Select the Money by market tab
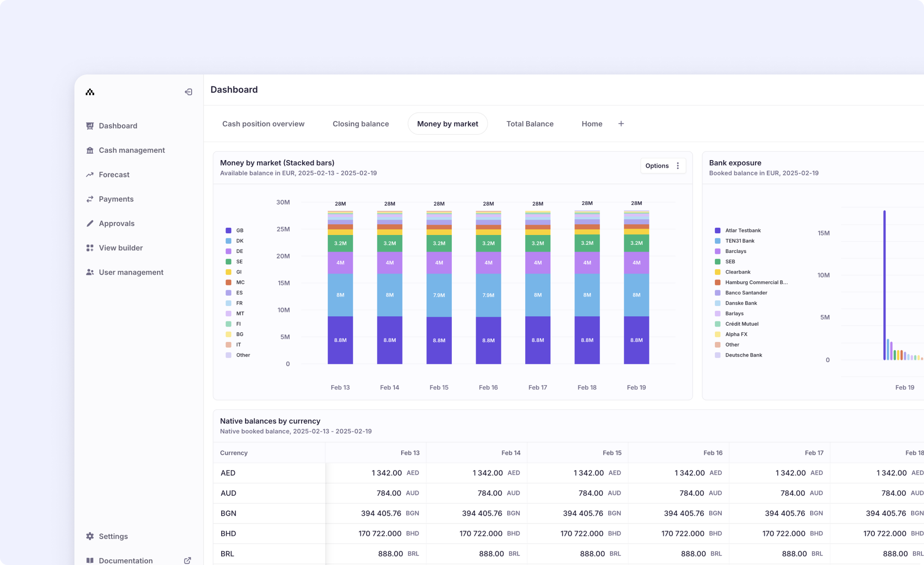924x565 pixels. tap(447, 124)
